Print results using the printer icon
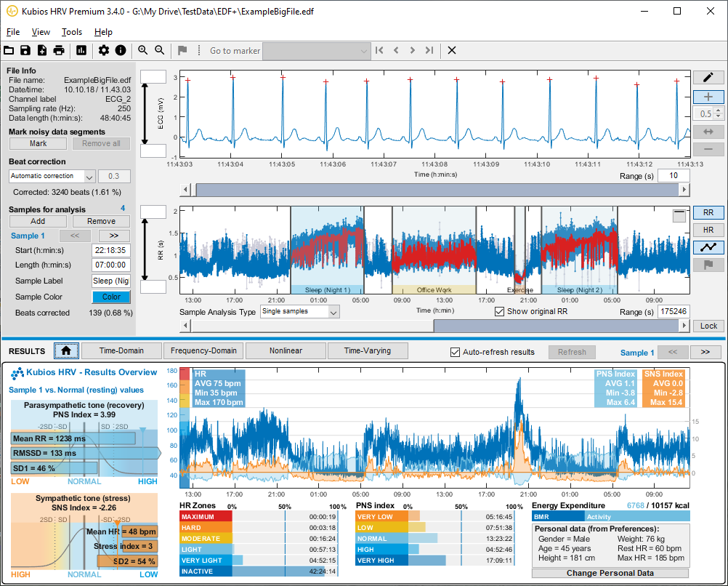Screen dimensions: 728x586 point(59,50)
